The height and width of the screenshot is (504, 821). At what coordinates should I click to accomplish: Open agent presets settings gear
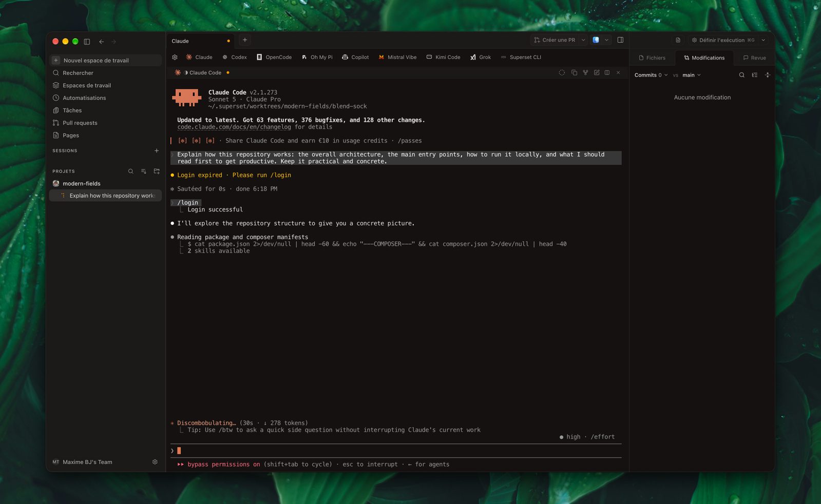(x=175, y=57)
